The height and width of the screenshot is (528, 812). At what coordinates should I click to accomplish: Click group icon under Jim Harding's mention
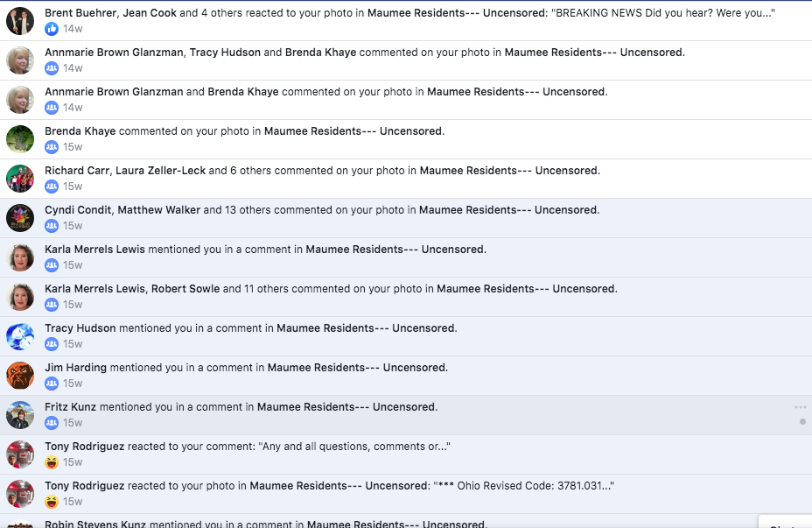pyautogui.click(x=52, y=384)
